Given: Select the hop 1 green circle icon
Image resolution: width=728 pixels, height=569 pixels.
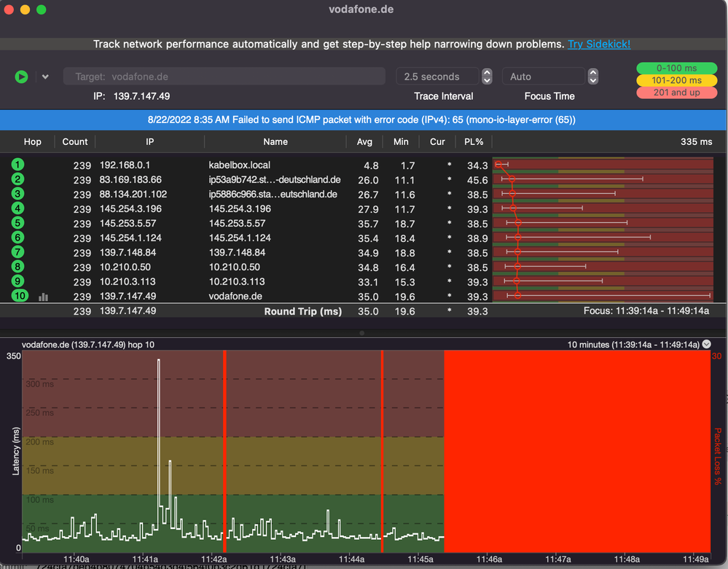Looking at the screenshot, I should (17, 165).
